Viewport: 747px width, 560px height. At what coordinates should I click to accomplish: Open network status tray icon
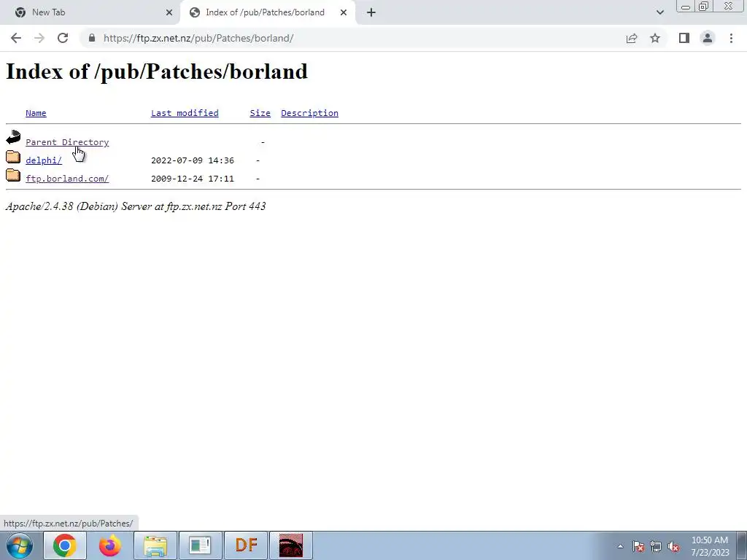[x=656, y=547]
